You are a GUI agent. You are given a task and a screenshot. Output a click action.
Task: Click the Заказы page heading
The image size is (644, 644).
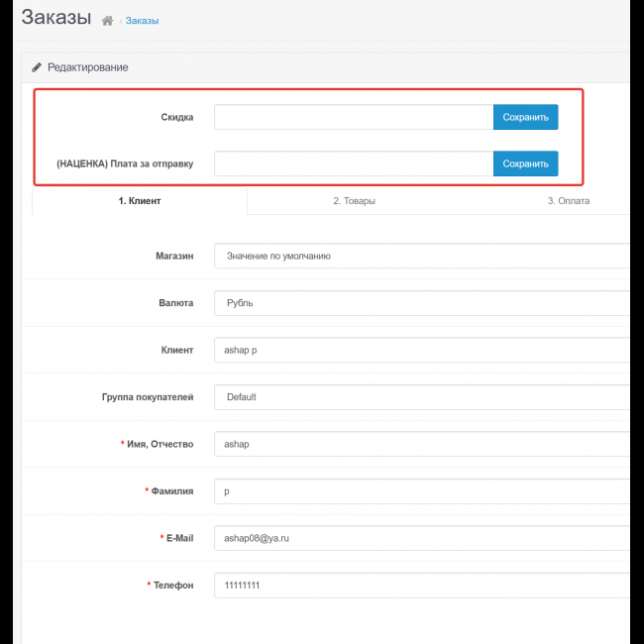(x=55, y=18)
